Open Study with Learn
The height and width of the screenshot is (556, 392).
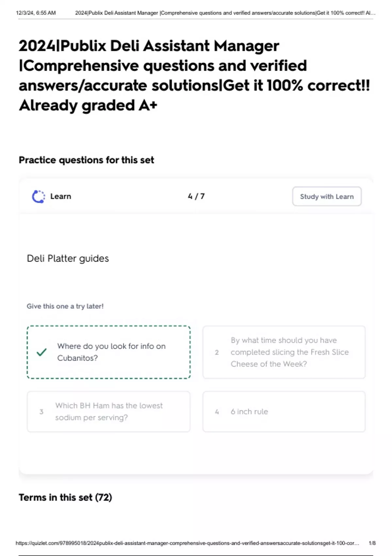[327, 197]
